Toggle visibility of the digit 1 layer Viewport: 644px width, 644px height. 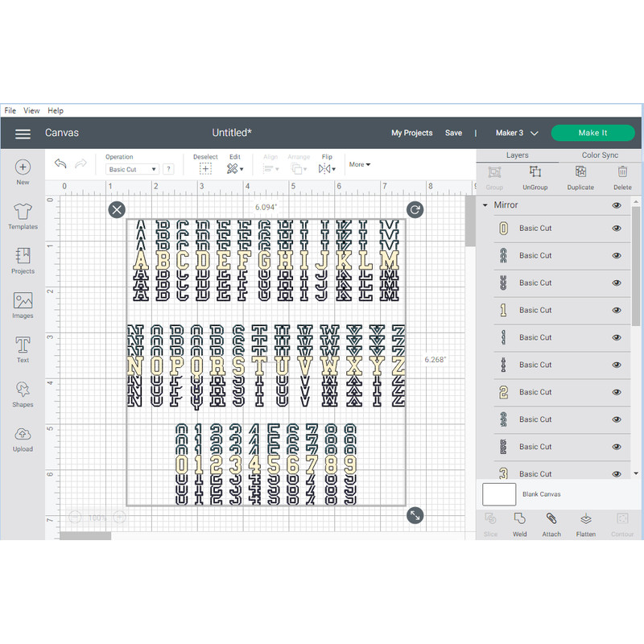[617, 311]
